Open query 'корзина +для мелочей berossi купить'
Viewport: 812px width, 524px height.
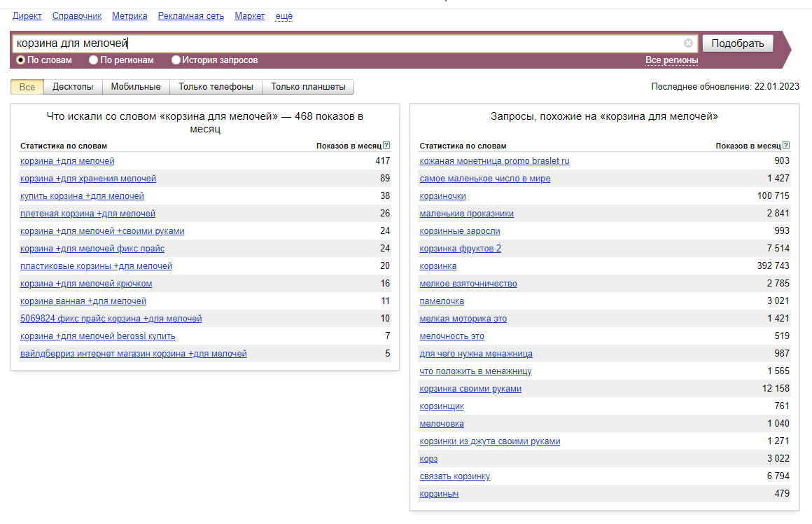[97, 336]
